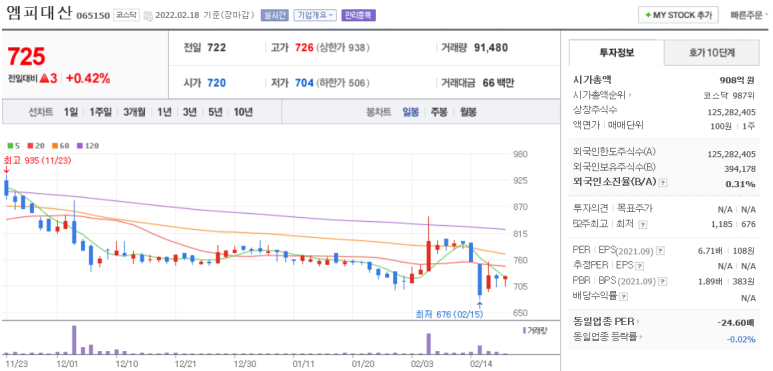Screen dimensions: 773x371
Task: Click the calendar icon beside the 2022.02.18 date
Action: pyautogui.click(x=148, y=16)
